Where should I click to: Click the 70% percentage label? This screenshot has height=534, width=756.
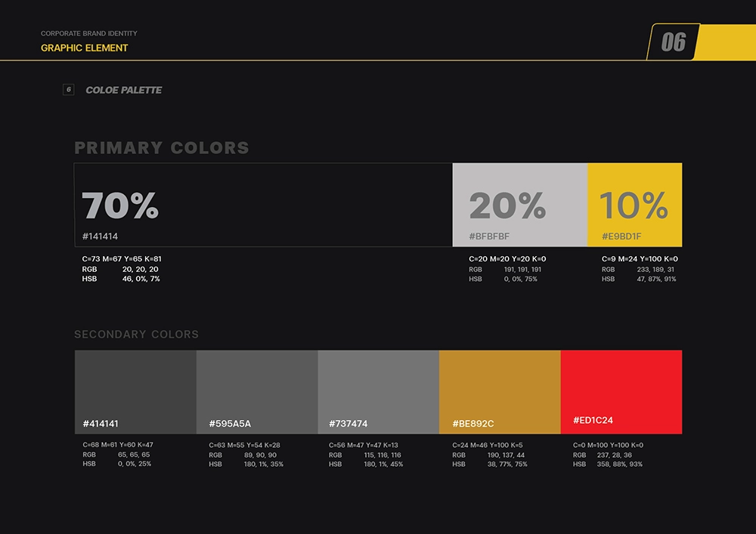pos(120,205)
